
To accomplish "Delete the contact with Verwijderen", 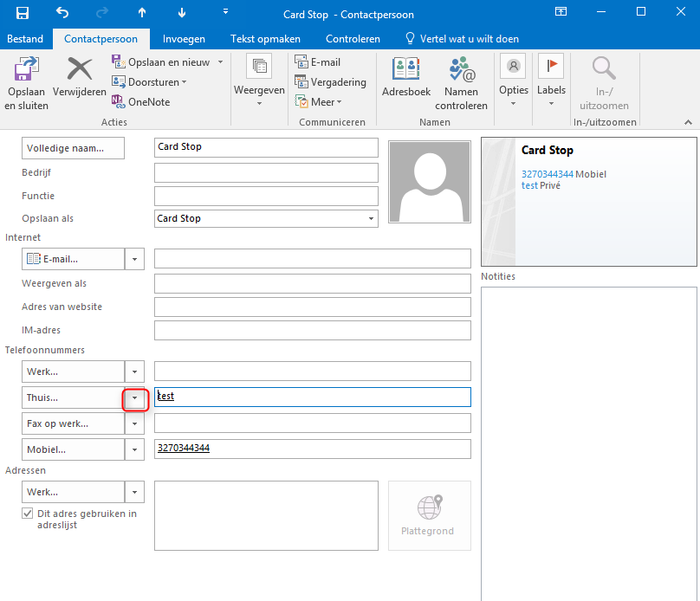I will point(80,77).
